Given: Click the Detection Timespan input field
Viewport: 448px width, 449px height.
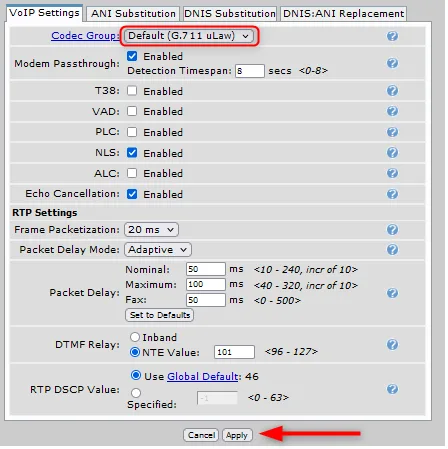Looking at the screenshot, I should click(250, 71).
